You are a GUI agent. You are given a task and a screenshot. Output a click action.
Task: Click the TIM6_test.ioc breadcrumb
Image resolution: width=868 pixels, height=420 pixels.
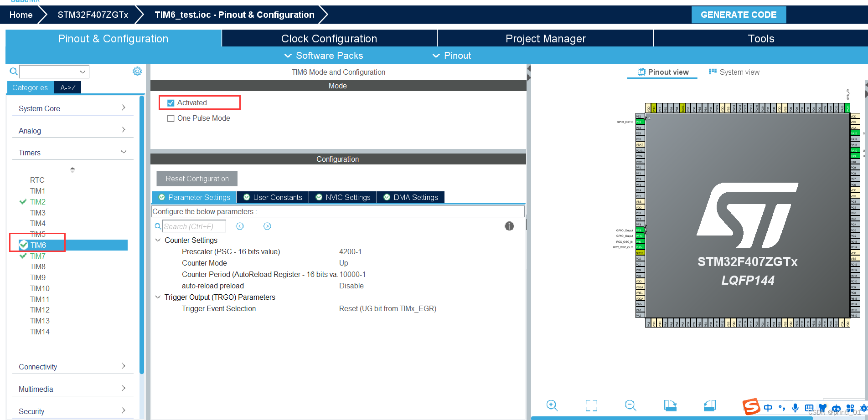tap(234, 15)
